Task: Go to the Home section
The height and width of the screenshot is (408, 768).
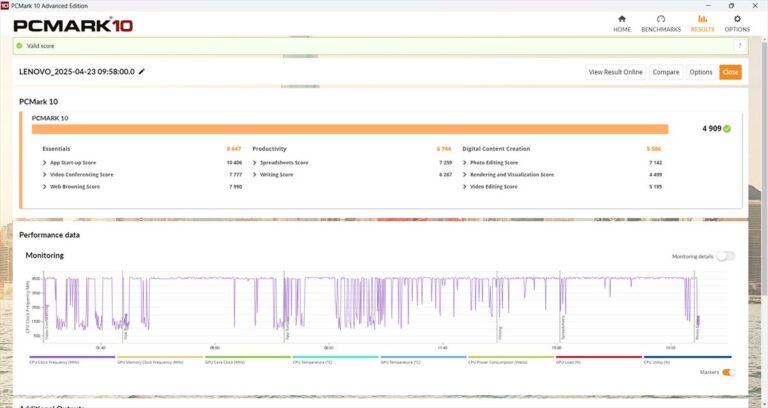Action: click(622, 23)
